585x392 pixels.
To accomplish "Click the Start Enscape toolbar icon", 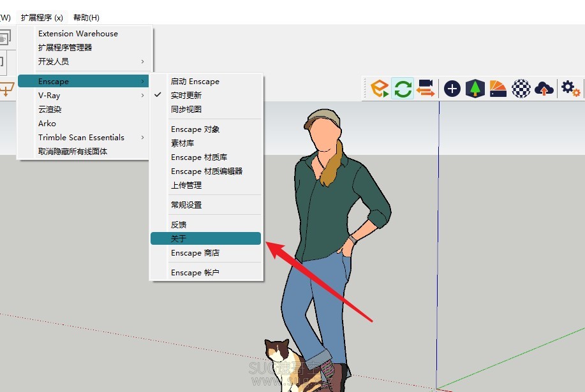I will (380, 89).
